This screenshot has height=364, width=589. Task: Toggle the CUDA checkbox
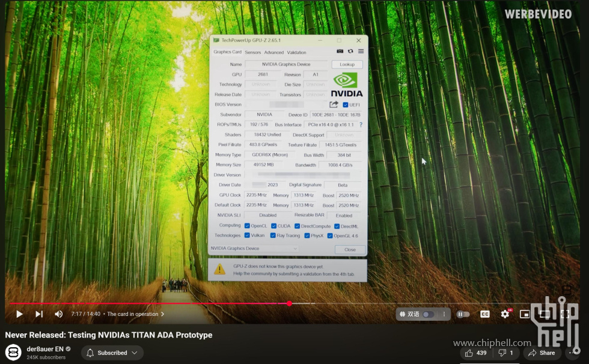tap(274, 226)
